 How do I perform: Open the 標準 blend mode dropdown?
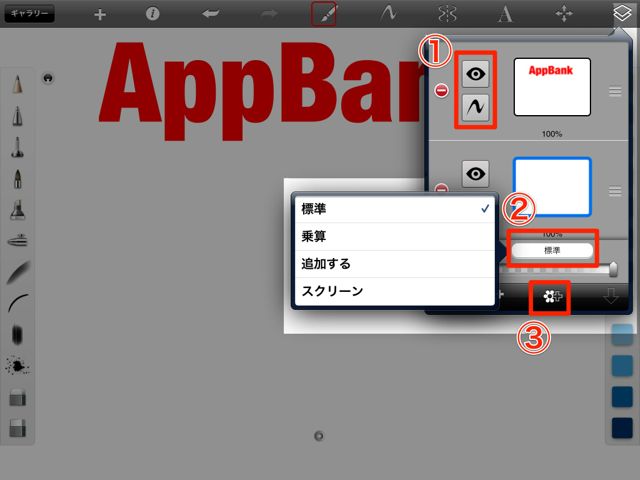552,250
